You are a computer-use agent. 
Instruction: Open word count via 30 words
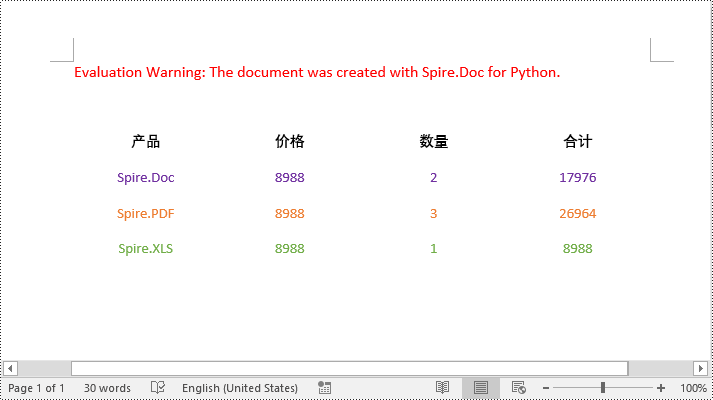(107, 388)
